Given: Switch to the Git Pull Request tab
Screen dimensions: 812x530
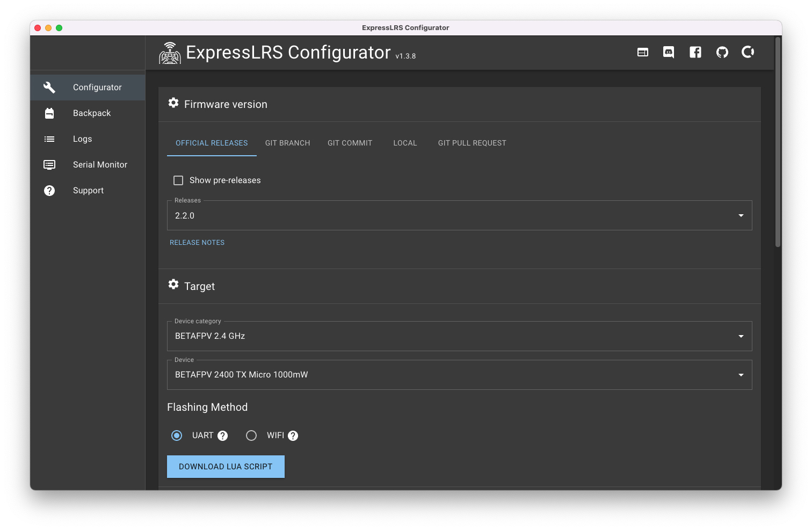Looking at the screenshot, I should 472,143.
